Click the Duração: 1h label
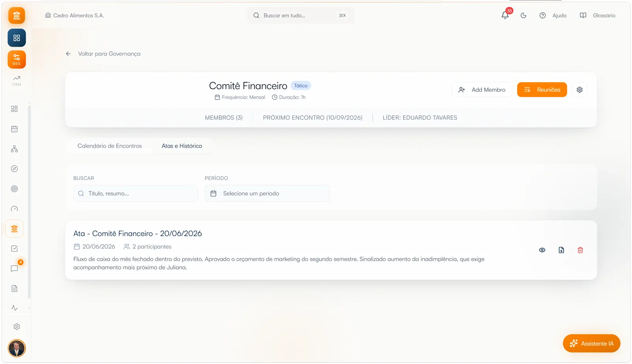This screenshot has height=364, width=632. pyautogui.click(x=289, y=98)
